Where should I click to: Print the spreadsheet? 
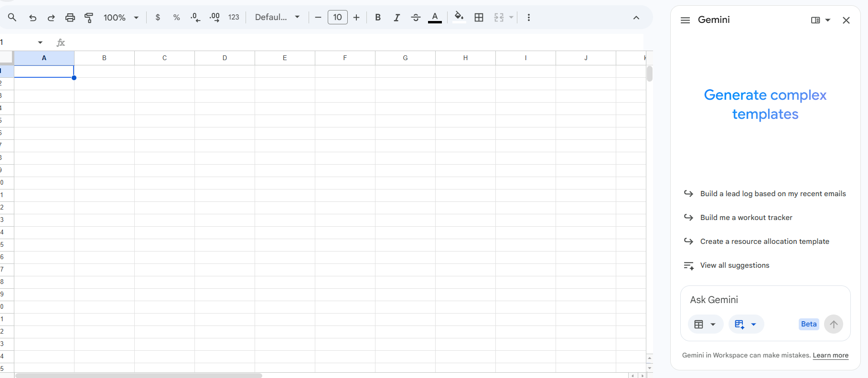(70, 18)
